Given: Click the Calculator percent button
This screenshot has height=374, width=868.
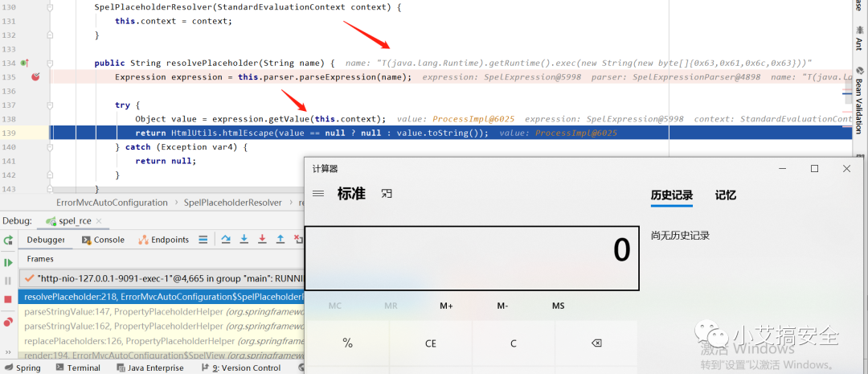Looking at the screenshot, I should click(348, 343).
